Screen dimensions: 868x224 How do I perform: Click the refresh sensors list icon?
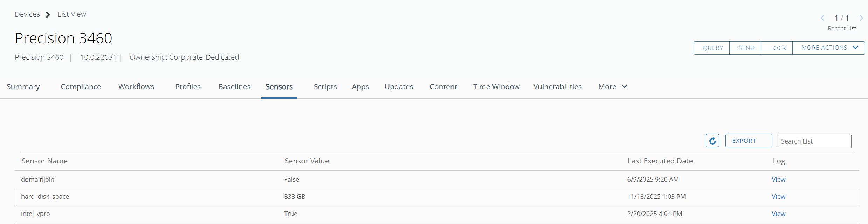point(712,141)
